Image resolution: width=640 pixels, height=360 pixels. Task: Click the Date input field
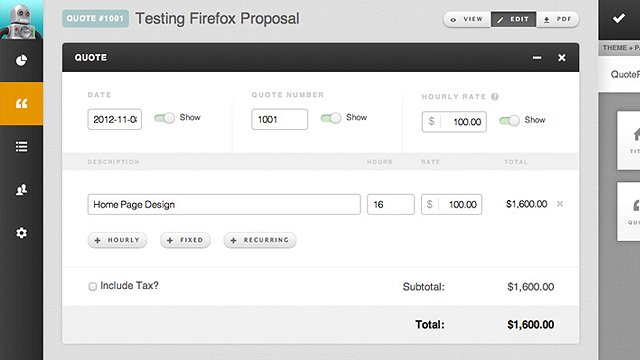115,119
